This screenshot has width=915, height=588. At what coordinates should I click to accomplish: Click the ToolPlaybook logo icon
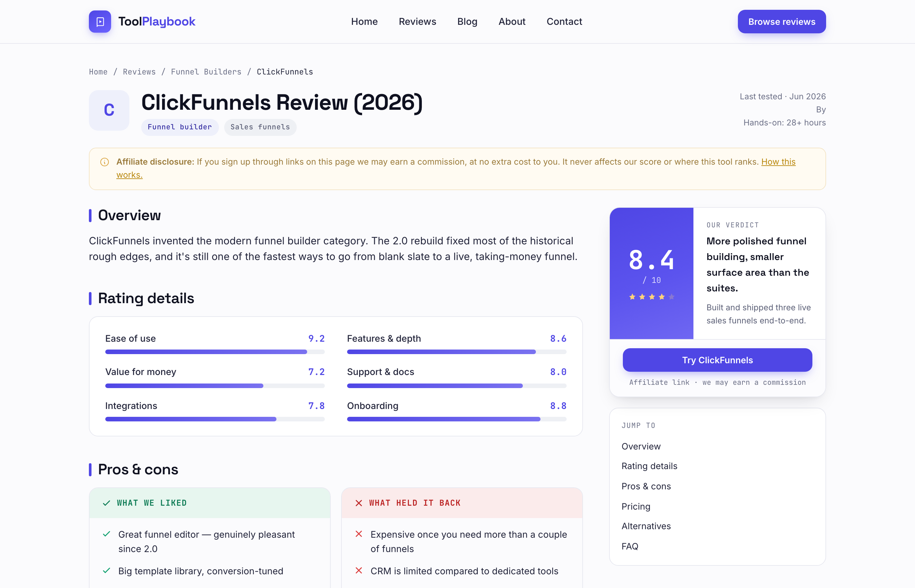(100, 21)
